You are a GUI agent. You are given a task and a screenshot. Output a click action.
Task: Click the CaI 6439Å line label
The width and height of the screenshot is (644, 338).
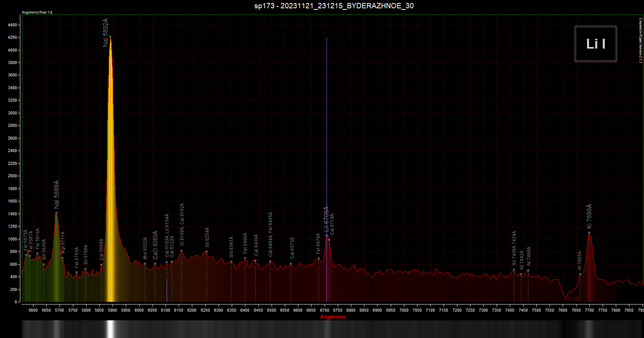tap(256, 245)
